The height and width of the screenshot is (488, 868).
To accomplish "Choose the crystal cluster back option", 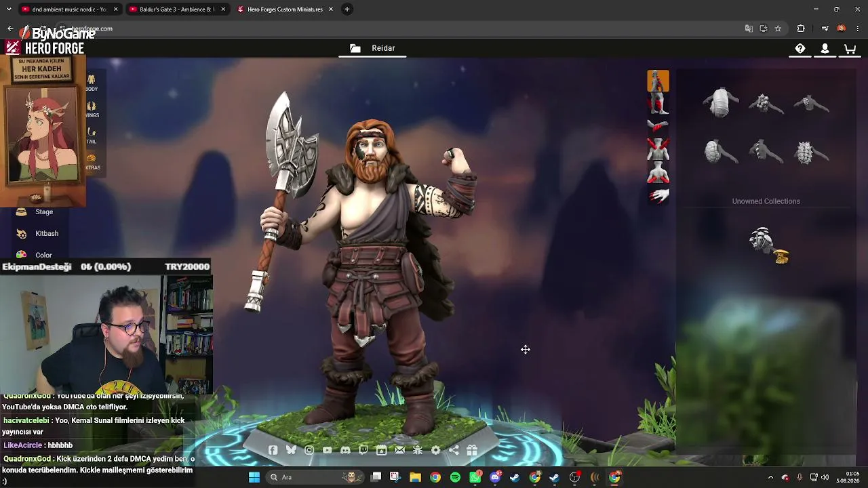I will tap(766, 103).
